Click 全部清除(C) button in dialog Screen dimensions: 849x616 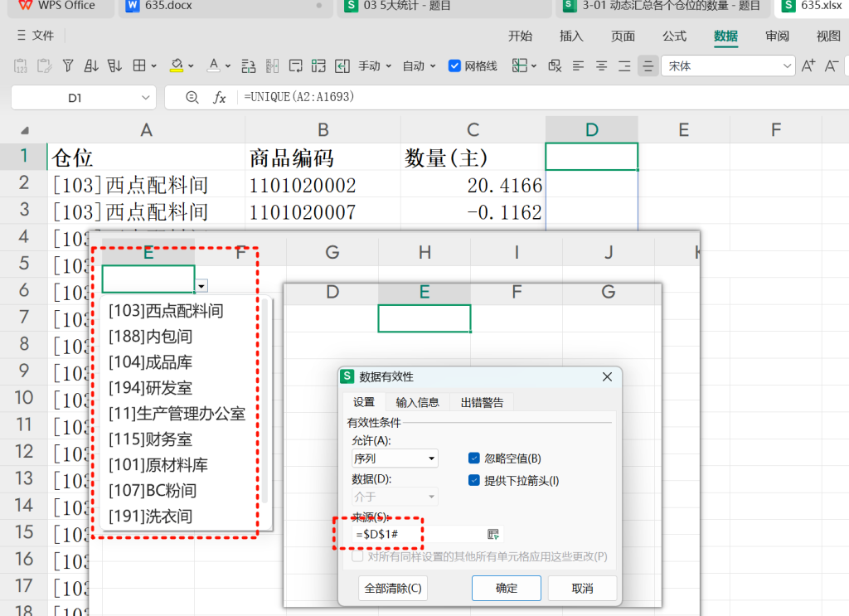(392, 589)
